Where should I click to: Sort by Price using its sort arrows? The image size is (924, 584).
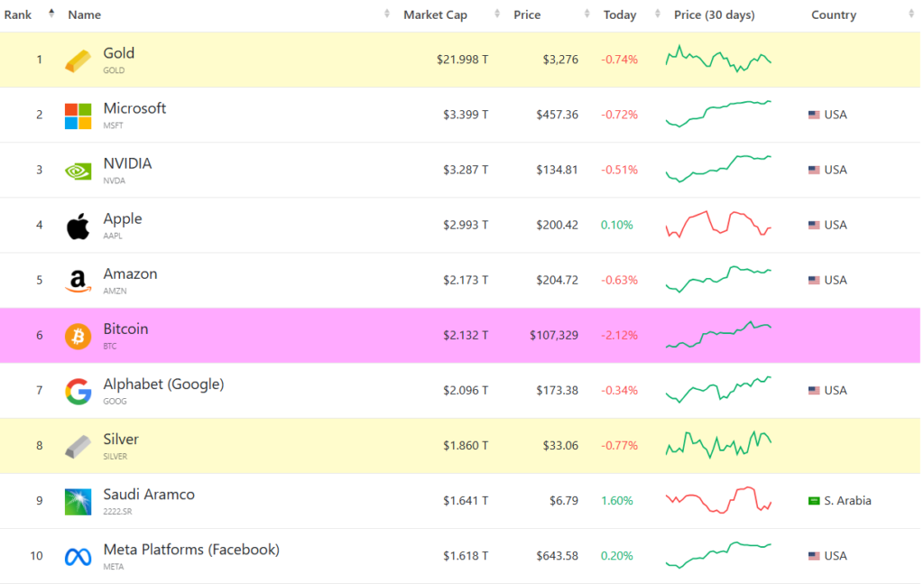coord(587,14)
